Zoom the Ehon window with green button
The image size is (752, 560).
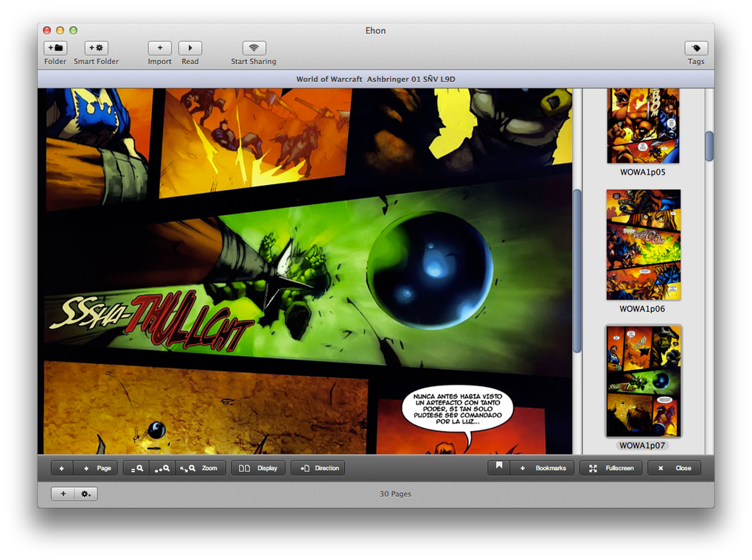coord(74,30)
